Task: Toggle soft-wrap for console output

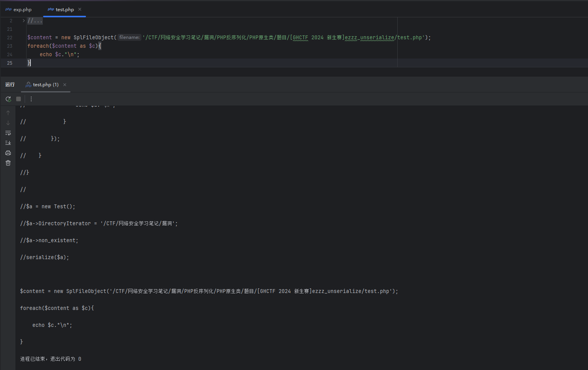Action: [x=8, y=133]
